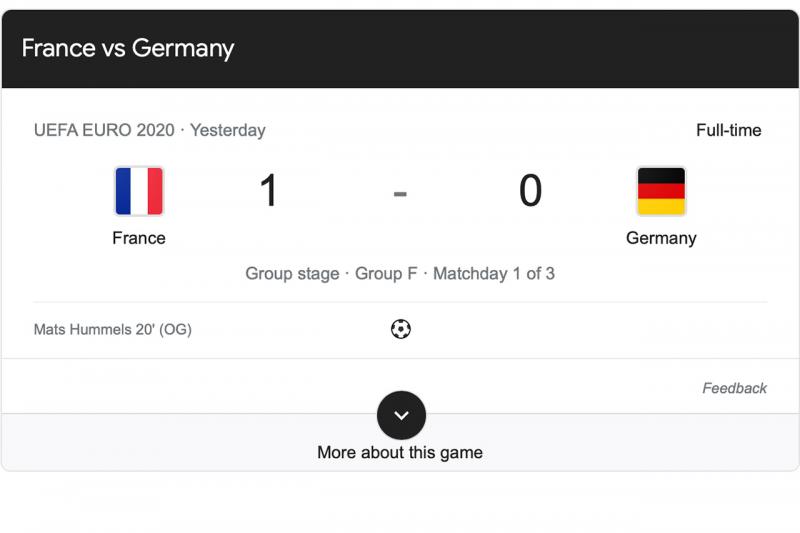Click the Full-time match status

(x=728, y=130)
